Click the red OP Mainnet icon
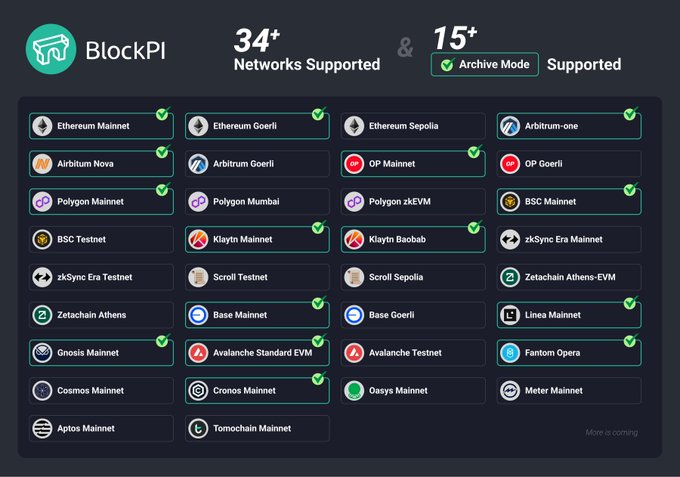680x477 pixels. point(354,164)
